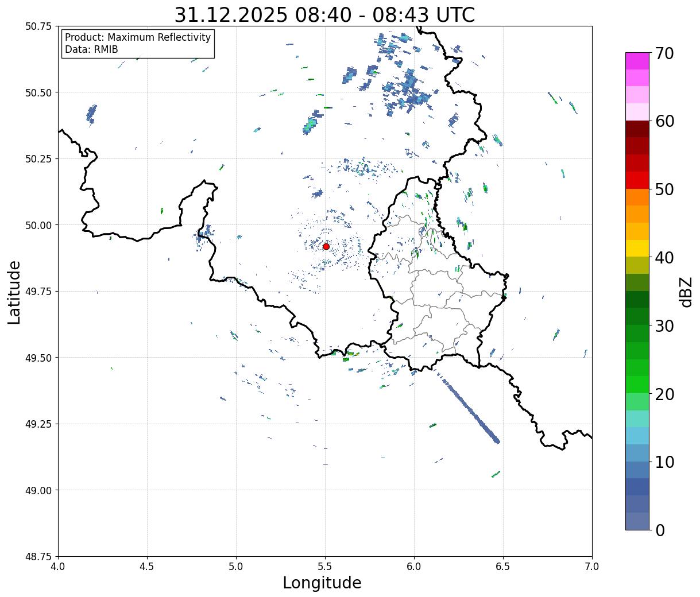Select the turquoise swatch below 20 dBZ

637,419
